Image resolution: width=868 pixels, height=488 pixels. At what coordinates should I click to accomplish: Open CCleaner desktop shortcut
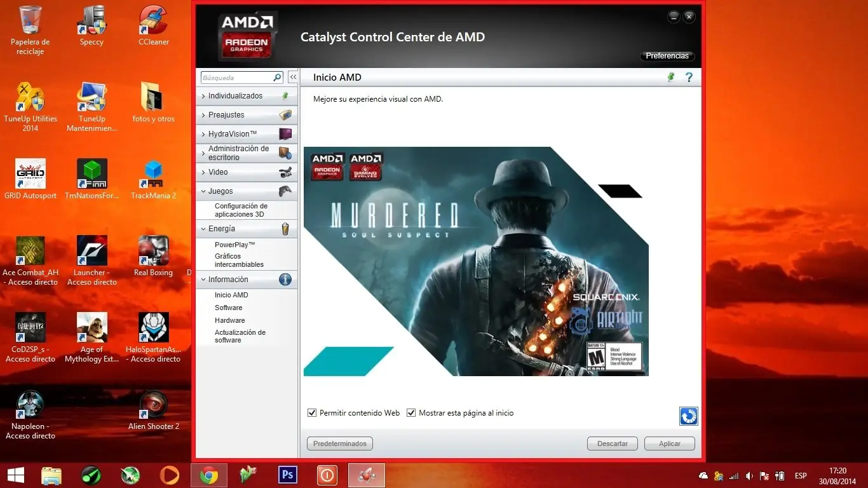click(x=154, y=25)
